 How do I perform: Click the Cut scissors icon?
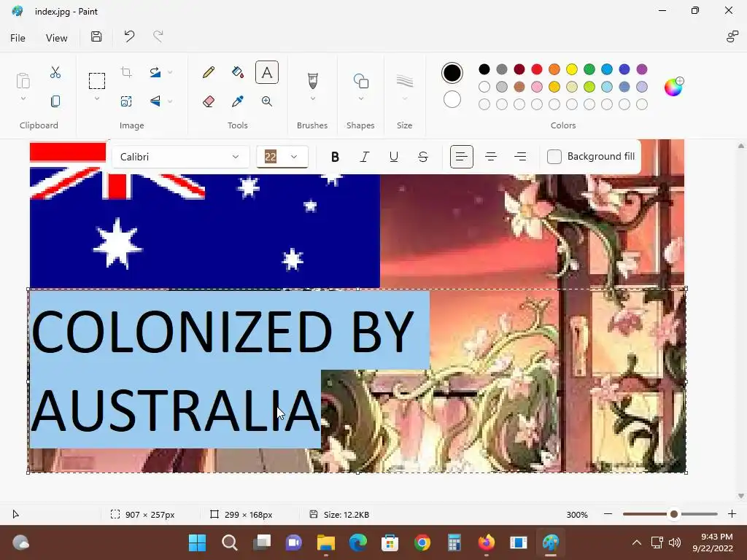(x=55, y=72)
